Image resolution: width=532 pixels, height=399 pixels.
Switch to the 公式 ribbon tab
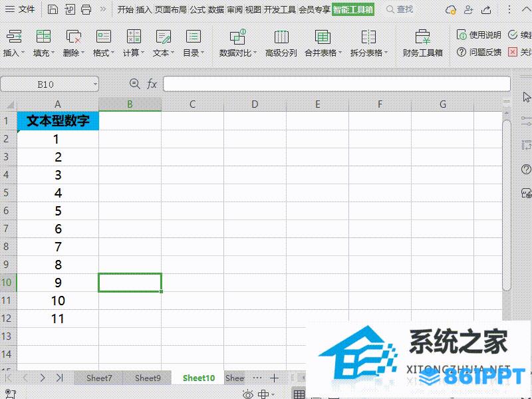[x=197, y=9]
